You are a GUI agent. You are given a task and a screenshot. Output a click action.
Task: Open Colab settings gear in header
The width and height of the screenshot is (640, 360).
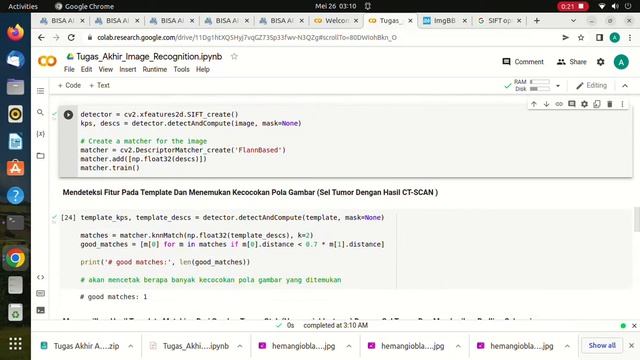600,62
